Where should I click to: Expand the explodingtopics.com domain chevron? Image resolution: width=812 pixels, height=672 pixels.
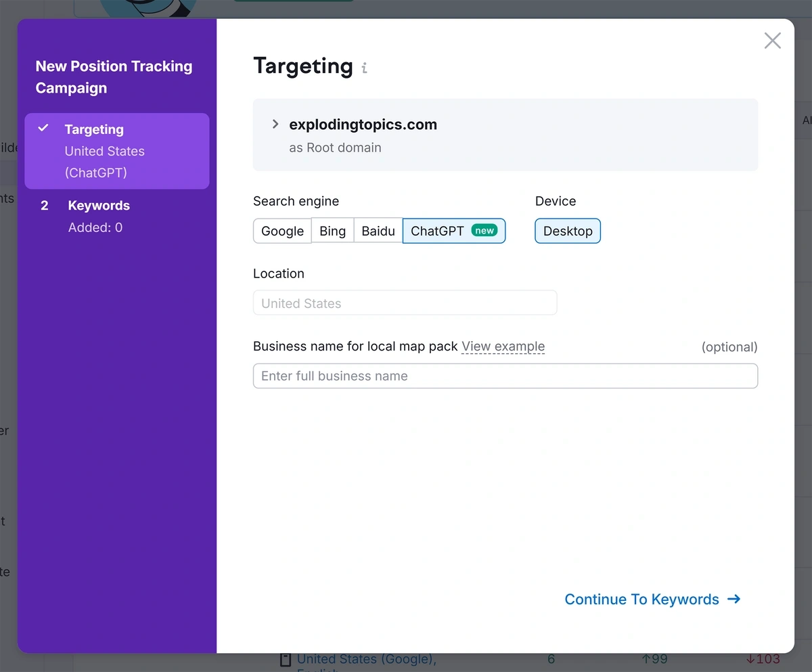point(275,124)
